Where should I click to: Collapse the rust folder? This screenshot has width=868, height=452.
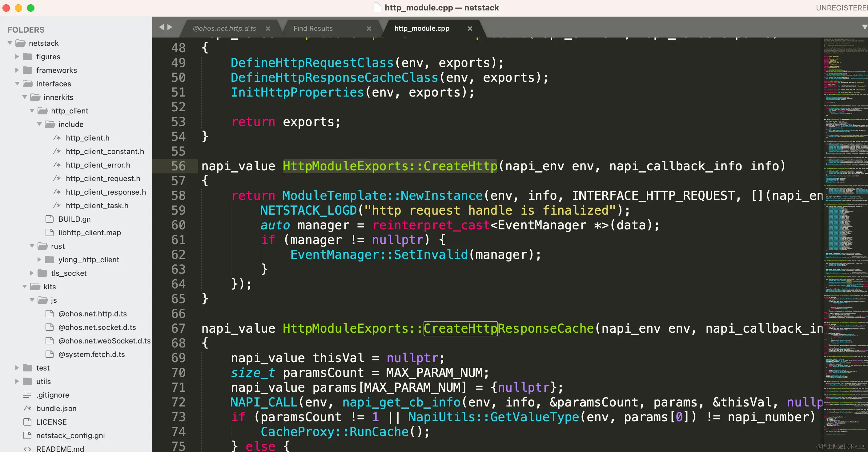coord(32,246)
